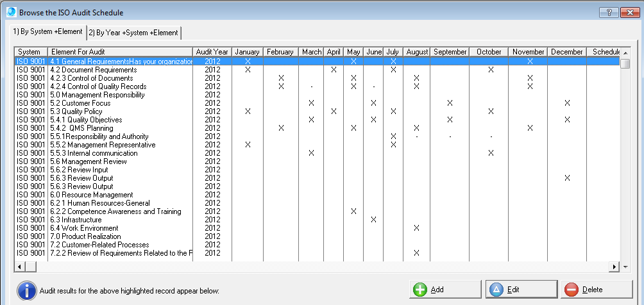Image resolution: width=644 pixels, height=305 pixels.
Task: Sort by Element For Audit column header
Action: click(119, 52)
